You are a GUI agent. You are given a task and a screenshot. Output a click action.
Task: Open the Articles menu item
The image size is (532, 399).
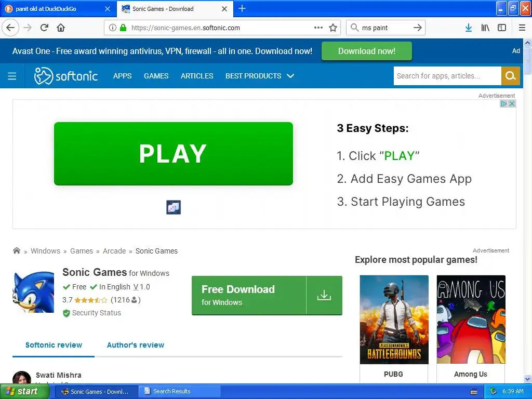click(197, 76)
